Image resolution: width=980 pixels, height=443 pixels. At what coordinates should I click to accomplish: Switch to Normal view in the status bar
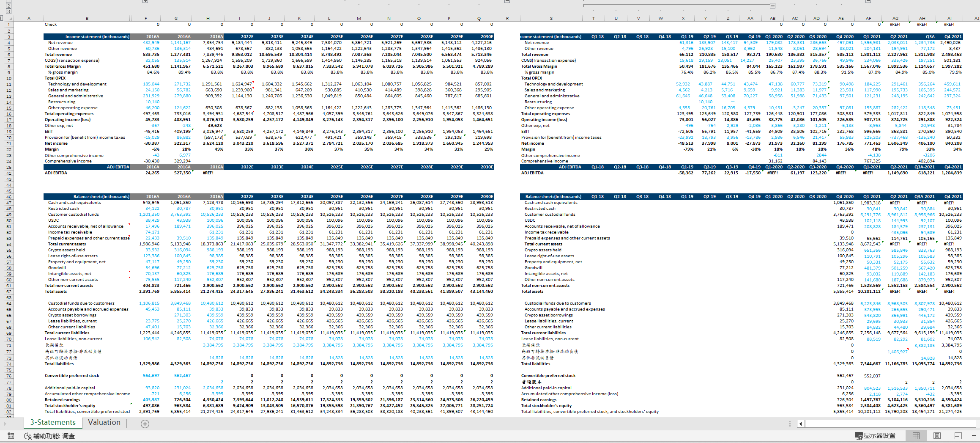(916, 436)
